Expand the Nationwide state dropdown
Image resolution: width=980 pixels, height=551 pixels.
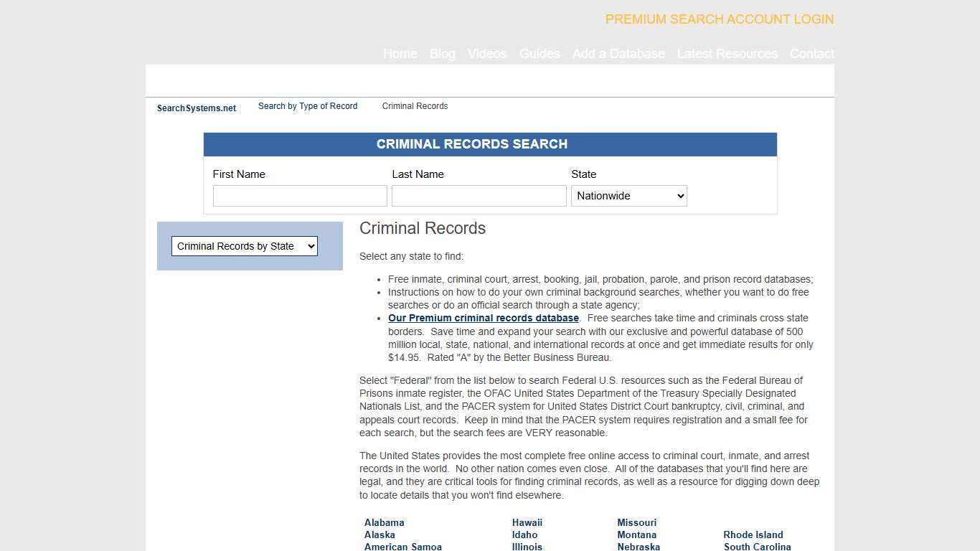628,195
